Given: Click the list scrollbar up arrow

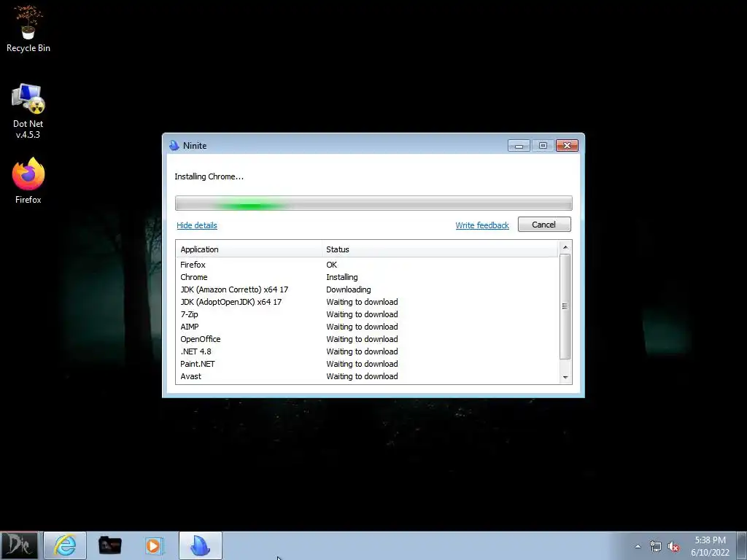Looking at the screenshot, I should pos(565,247).
